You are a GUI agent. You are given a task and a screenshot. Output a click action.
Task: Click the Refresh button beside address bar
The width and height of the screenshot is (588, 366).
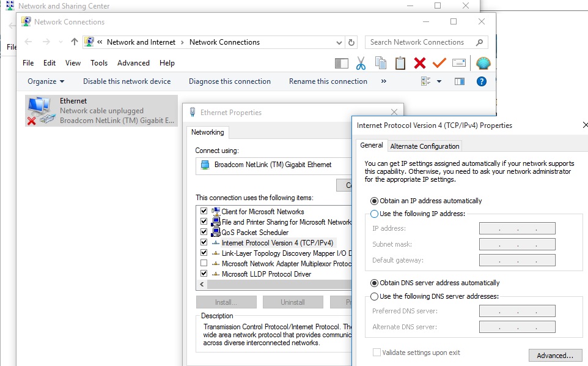pos(351,42)
